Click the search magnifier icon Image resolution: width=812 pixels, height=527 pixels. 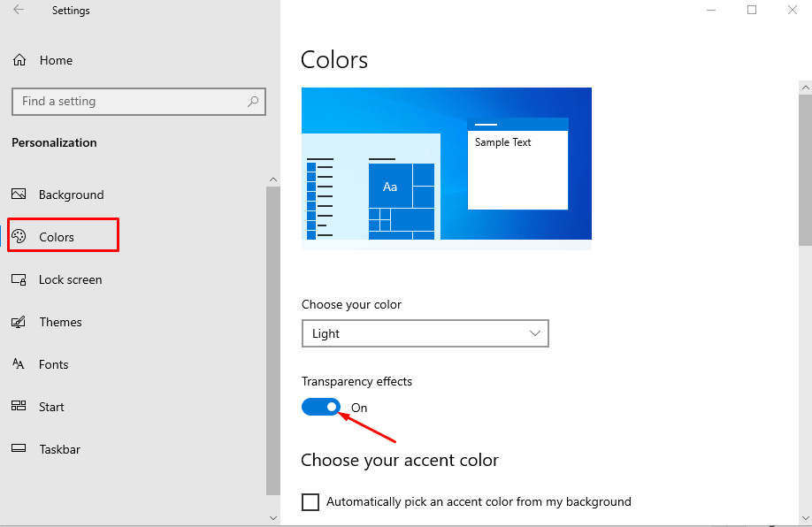(x=253, y=102)
